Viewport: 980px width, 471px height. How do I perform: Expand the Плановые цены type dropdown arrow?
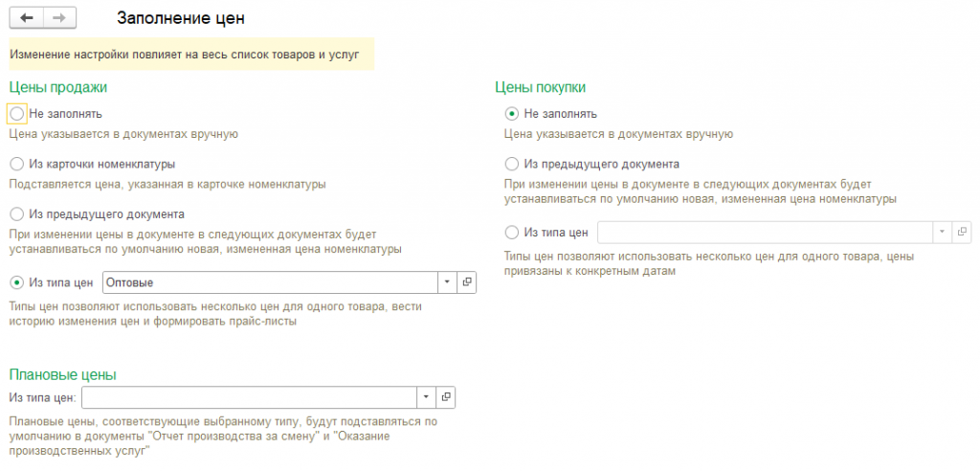(426, 397)
